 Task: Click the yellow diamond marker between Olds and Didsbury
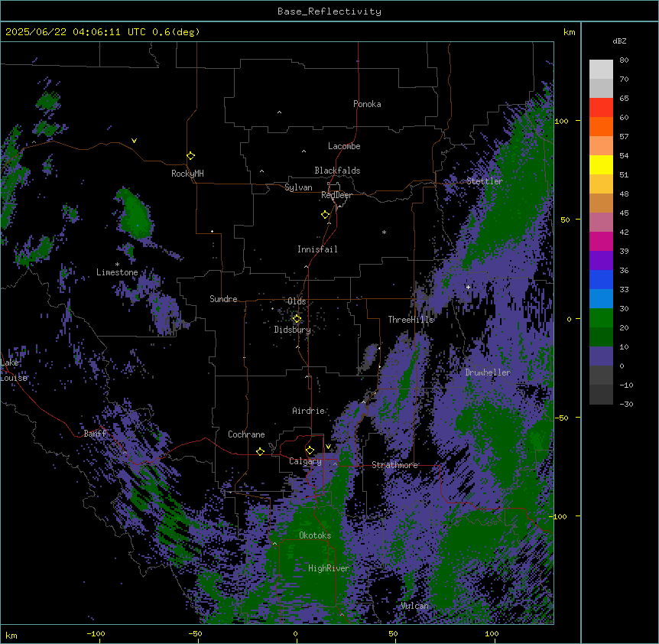(x=297, y=319)
